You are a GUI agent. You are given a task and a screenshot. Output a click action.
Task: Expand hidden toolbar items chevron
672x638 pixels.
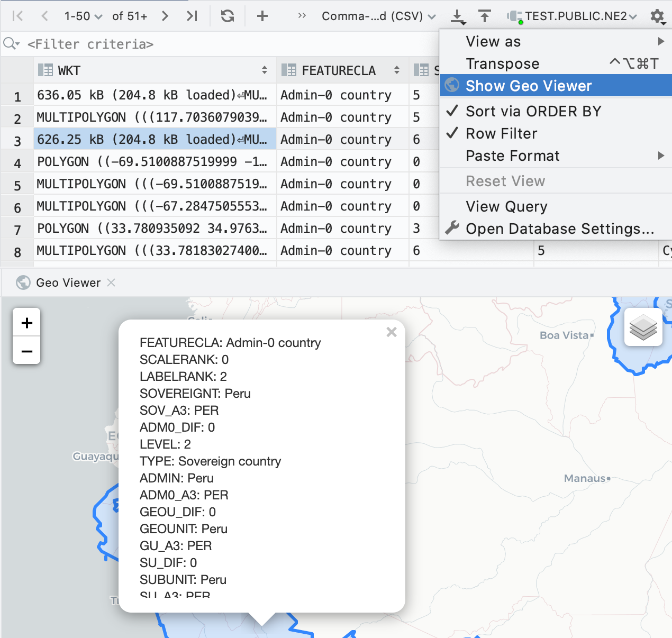click(x=302, y=15)
